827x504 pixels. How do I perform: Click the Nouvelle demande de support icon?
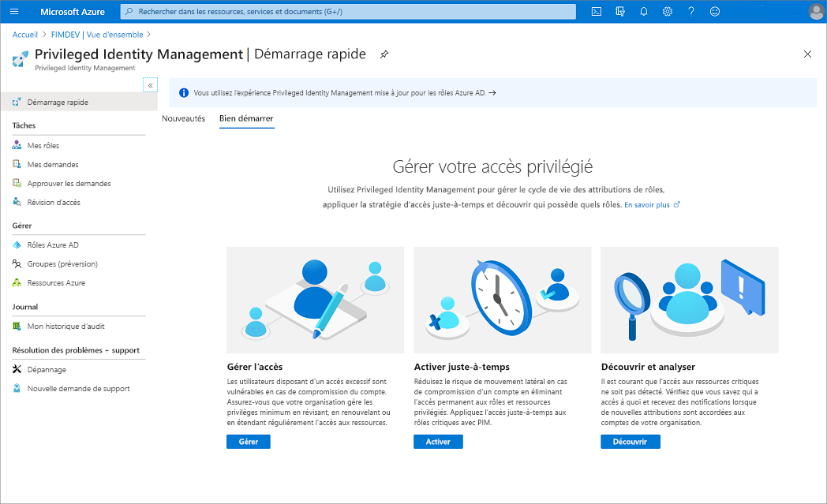(x=17, y=388)
